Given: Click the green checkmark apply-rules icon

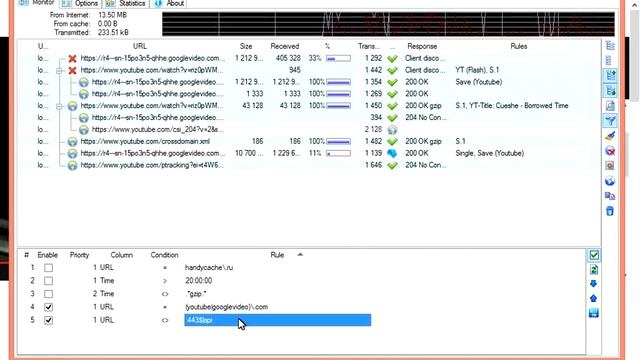Looking at the screenshot, I should (594, 255).
